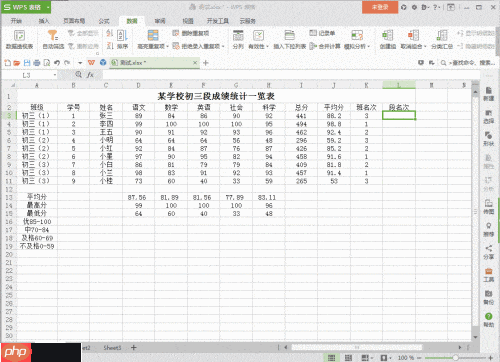Click the green 帮助 help icon in sidebar
The image size is (500, 362).
click(x=489, y=316)
